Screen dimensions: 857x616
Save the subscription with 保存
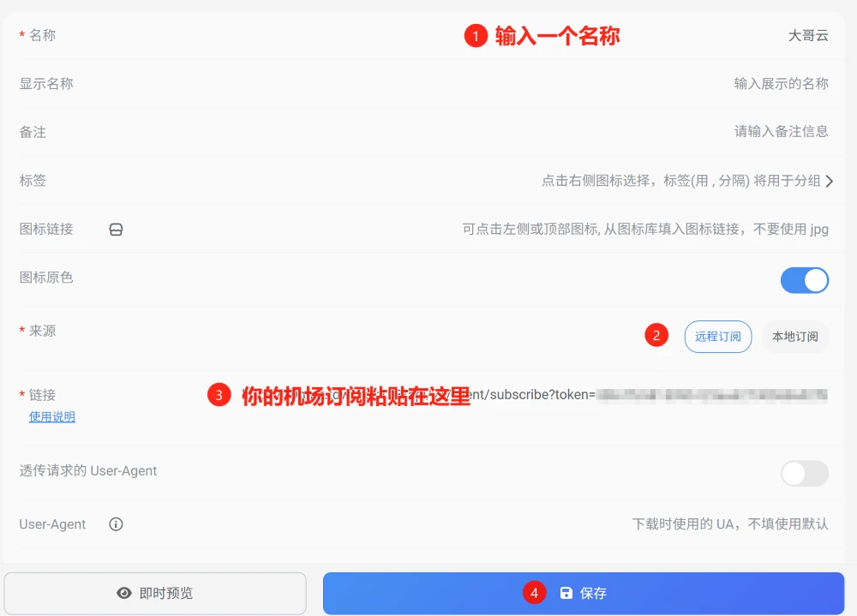tap(584, 593)
